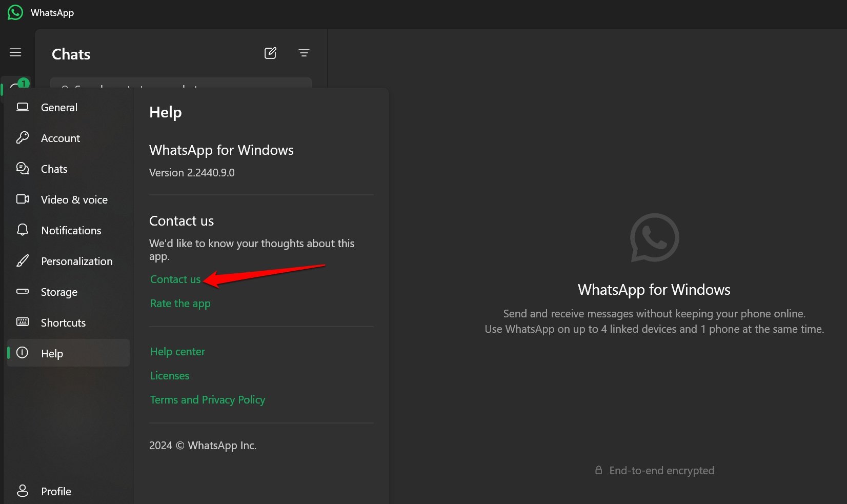This screenshot has width=847, height=504.
Task: Open the Help center link
Action: tap(177, 352)
